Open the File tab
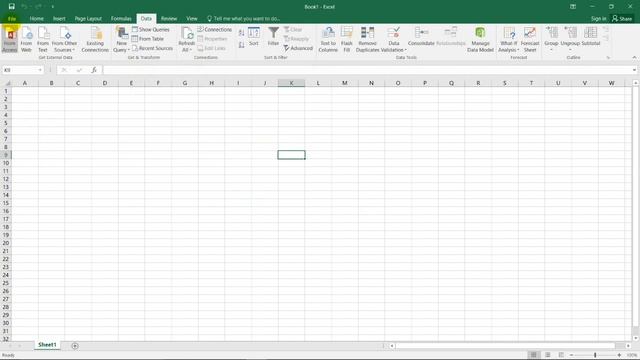 point(12,19)
